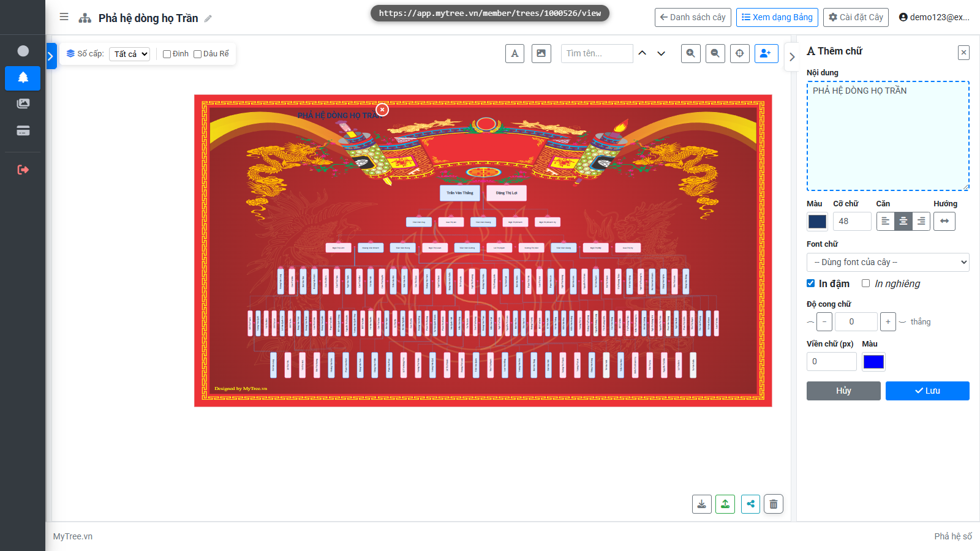Align text to the left
Image resolution: width=980 pixels, height=551 pixels.
[886, 221]
